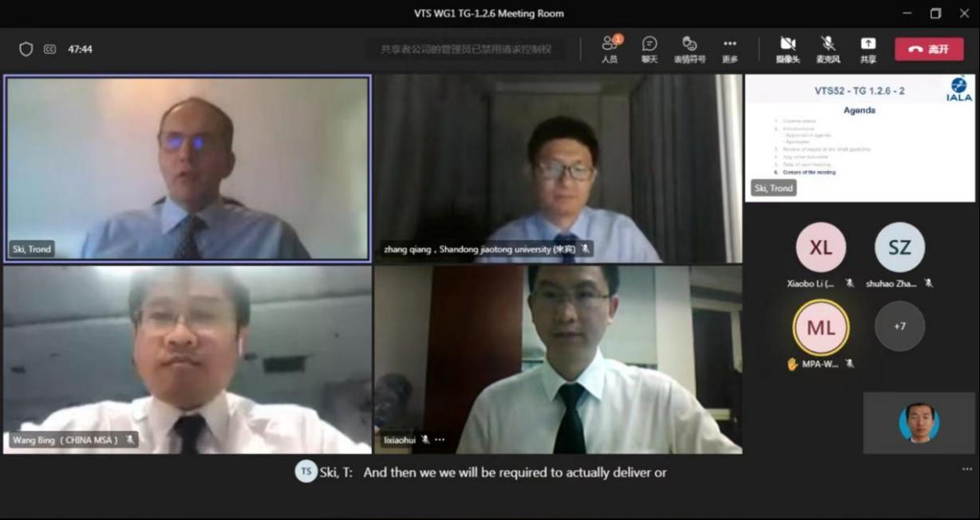The height and width of the screenshot is (520, 980).
Task: Toggle the microphone mute button
Action: [x=828, y=49]
